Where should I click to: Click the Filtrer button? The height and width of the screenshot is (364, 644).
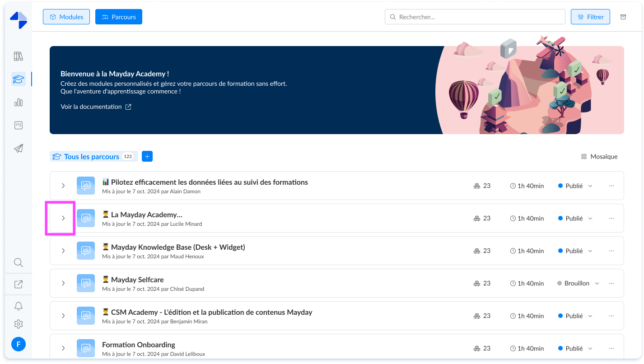point(590,17)
